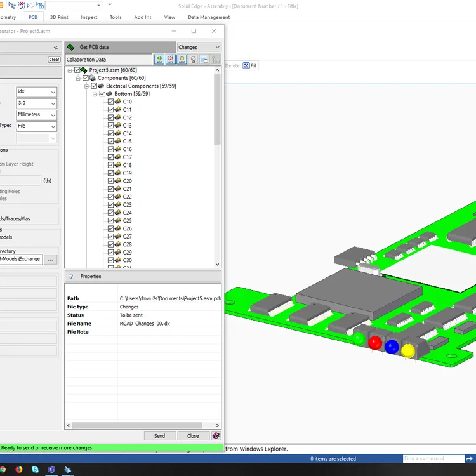Viewport: 476px width, 476px height.
Task: Uncheck the Project5.asm root checkbox
Action: click(x=77, y=70)
